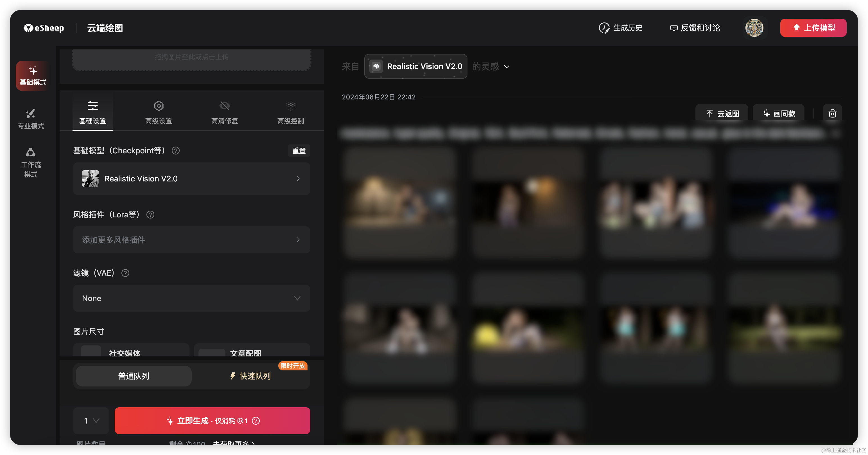Expand 的灵感 dropdown chevron

(507, 67)
